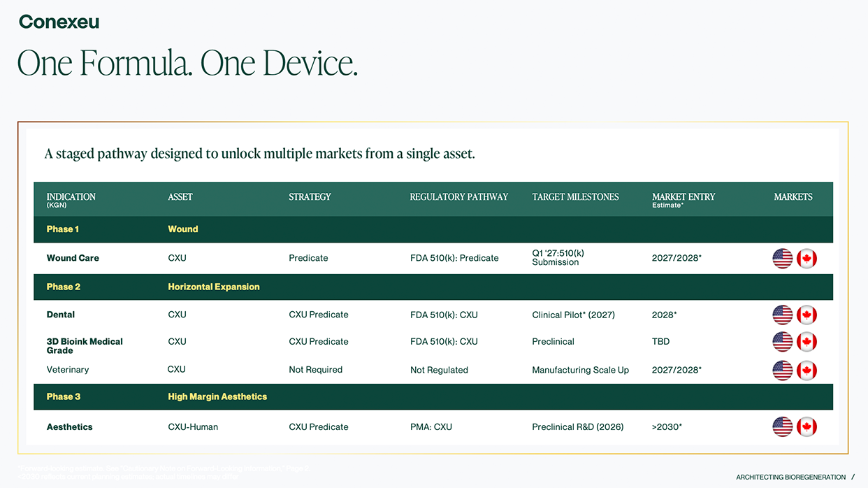Click the CXU asset in Wound Care row
This screenshot has width=868, height=488.
[x=177, y=258]
